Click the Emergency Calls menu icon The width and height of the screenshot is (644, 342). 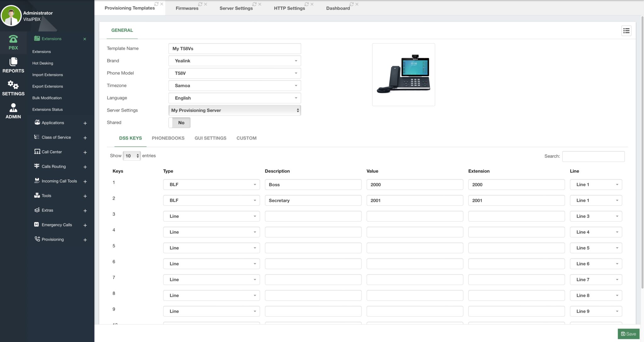(36, 224)
